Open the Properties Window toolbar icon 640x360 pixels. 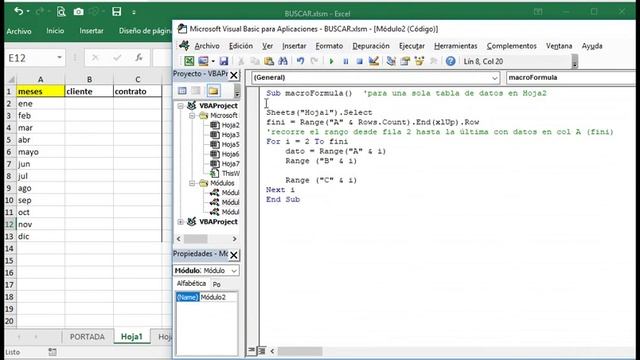405,61
